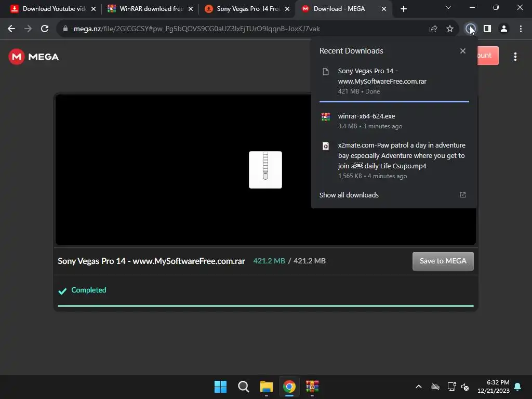This screenshot has height=399, width=532.
Task: Click the Sony Vegas download progress line in popup
Action: click(x=394, y=101)
